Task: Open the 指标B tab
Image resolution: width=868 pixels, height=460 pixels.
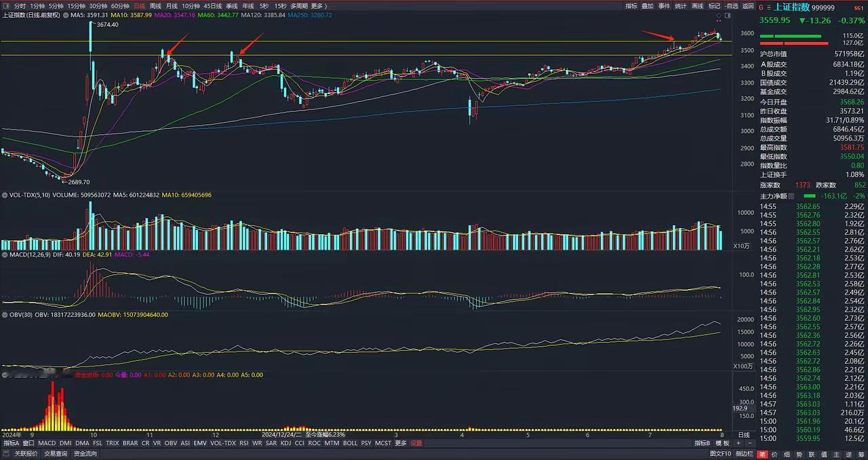Action: [x=703, y=443]
